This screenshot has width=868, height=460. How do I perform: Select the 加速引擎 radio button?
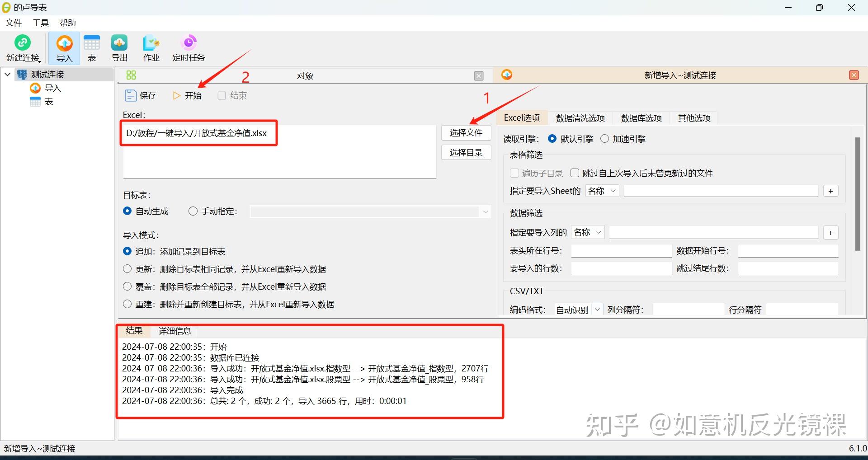coord(604,139)
